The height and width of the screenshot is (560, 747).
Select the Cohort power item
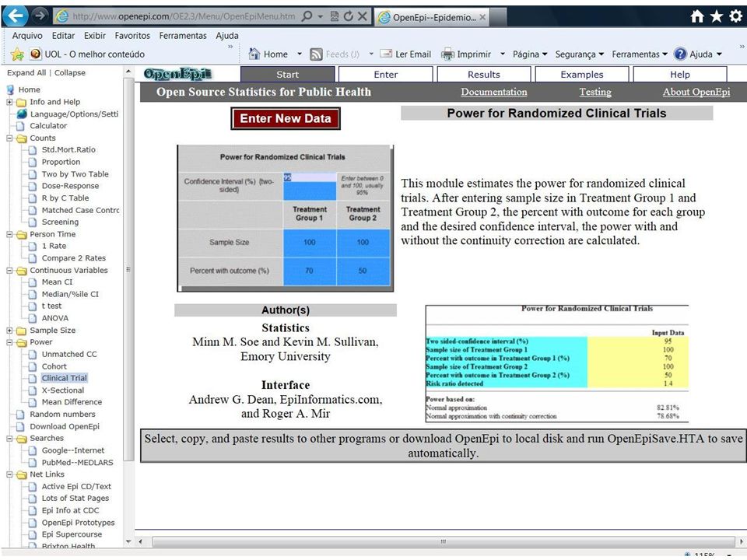(x=54, y=366)
